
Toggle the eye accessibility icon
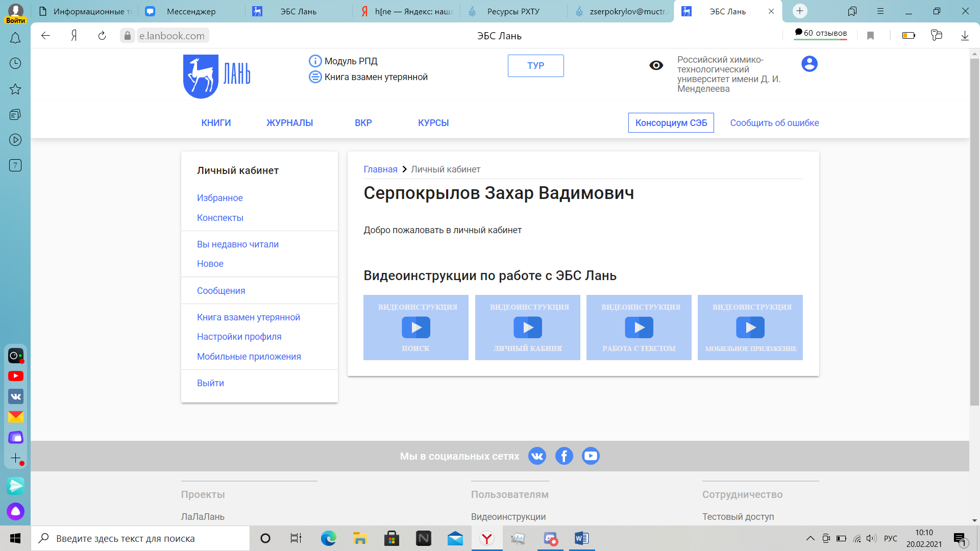point(656,65)
